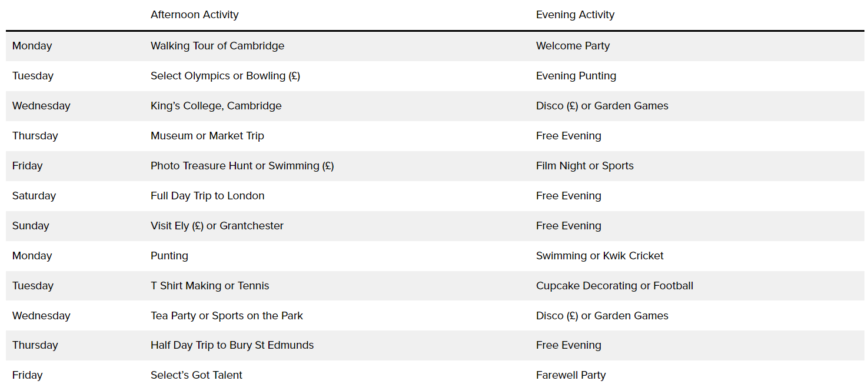The width and height of the screenshot is (868, 384).
Task: Click the Evening Activity column header
Action: tap(575, 15)
